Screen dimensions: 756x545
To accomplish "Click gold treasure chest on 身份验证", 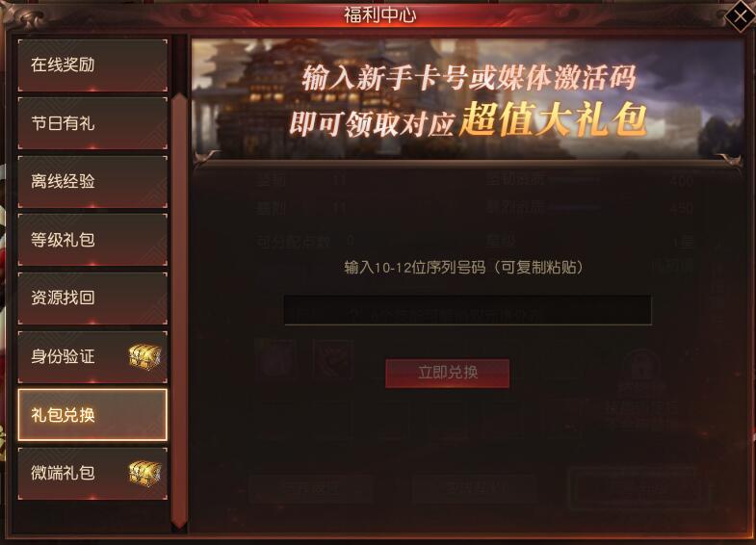I will click(144, 357).
